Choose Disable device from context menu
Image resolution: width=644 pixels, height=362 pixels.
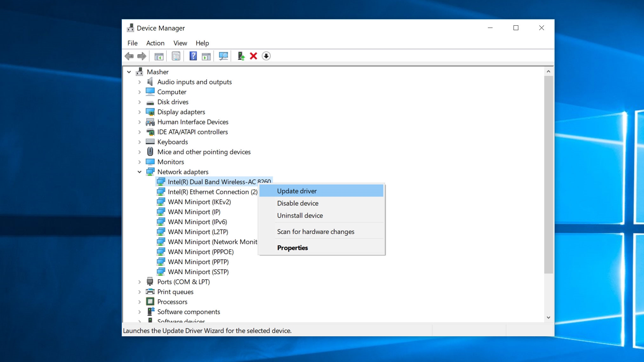(321, 203)
